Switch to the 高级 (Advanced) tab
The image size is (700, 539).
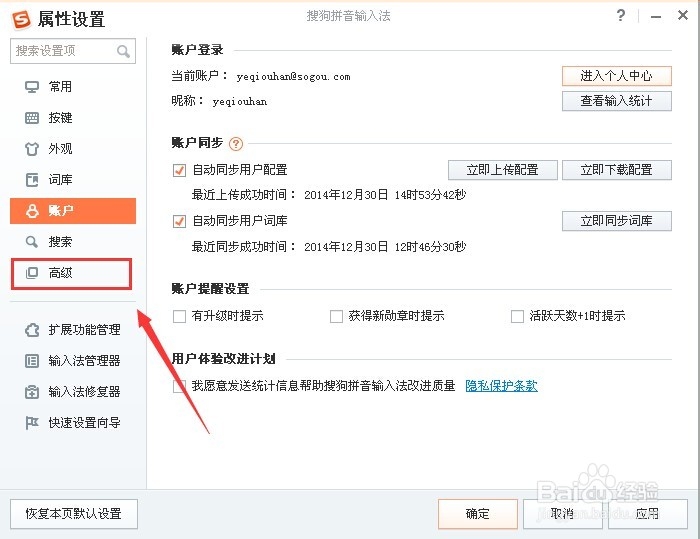click(60, 273)
